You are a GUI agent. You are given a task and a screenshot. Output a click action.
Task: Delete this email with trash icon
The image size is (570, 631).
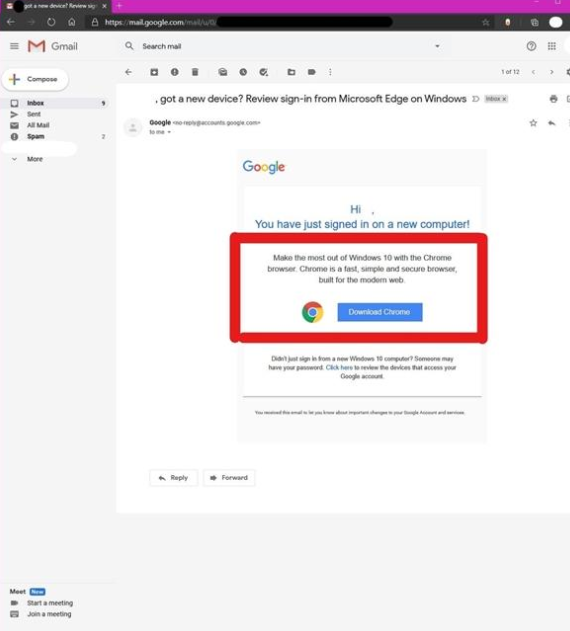pos(195,72)
